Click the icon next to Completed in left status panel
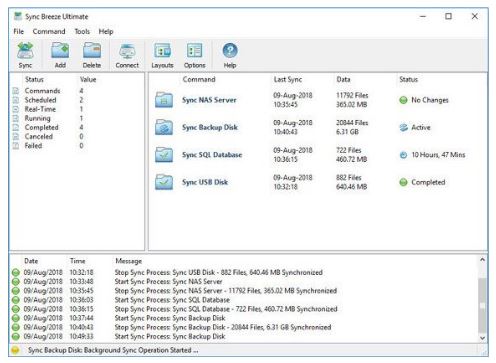The image size is (496, 363). coord(16,127)
